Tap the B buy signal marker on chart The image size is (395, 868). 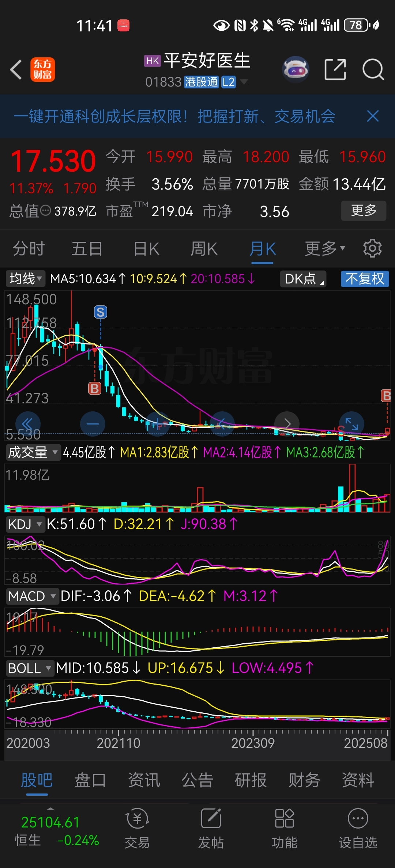95,388
